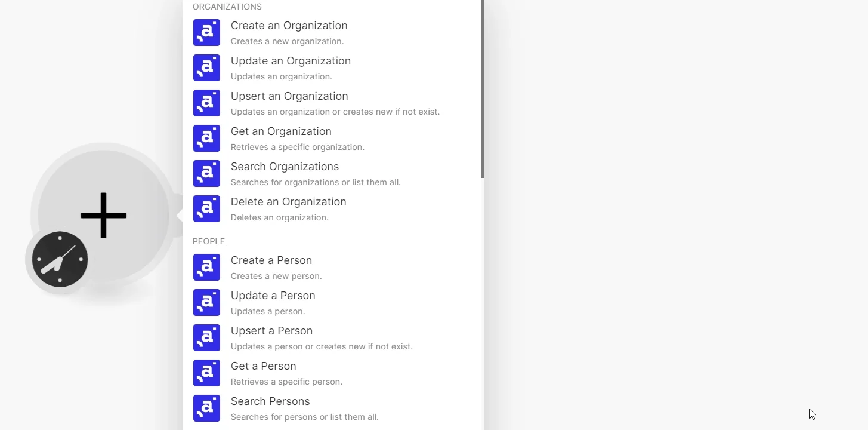Click icon beside Get an Organization
The height and width of the screenshot is (430, 868).
(206, 139)
